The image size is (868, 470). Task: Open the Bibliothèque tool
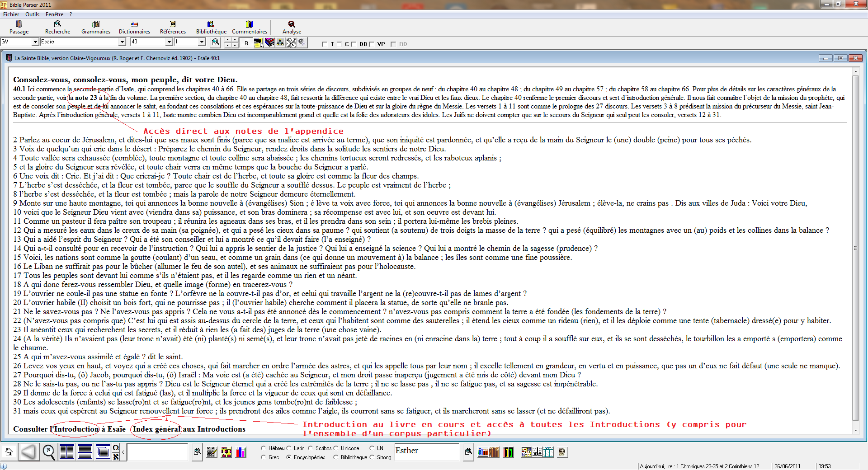pyautogui.click(x=211, y=27)
